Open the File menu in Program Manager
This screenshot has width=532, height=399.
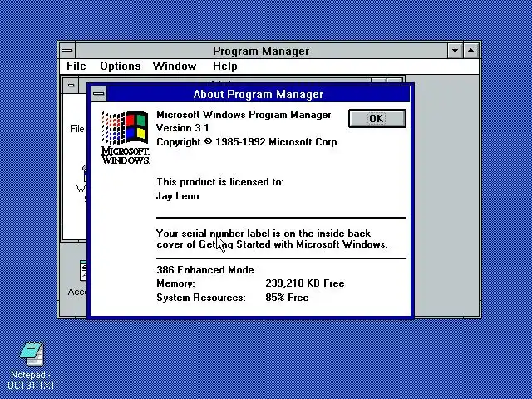[76, 66]
